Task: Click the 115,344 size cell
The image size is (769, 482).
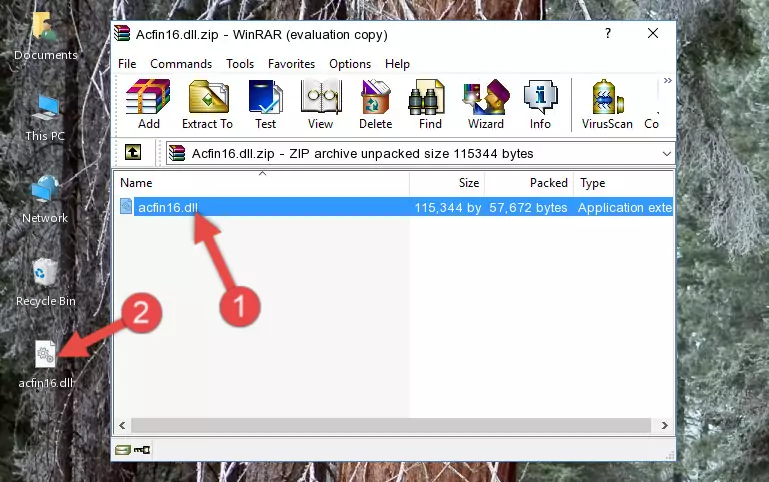Action: [x=447, y=207]
